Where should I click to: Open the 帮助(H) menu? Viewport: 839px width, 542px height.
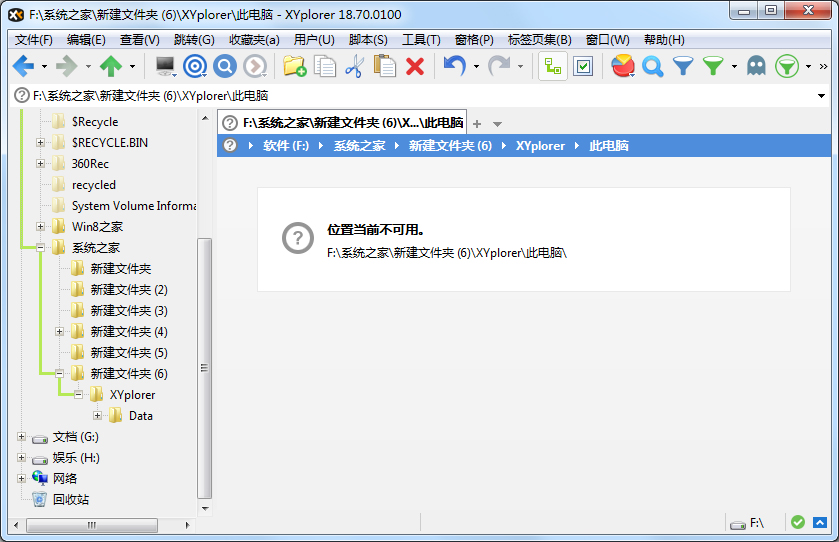pos(664,40)
